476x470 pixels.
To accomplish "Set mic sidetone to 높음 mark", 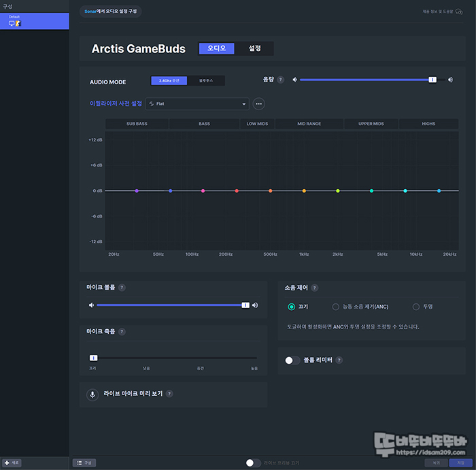I will click(x=254, y=368).
